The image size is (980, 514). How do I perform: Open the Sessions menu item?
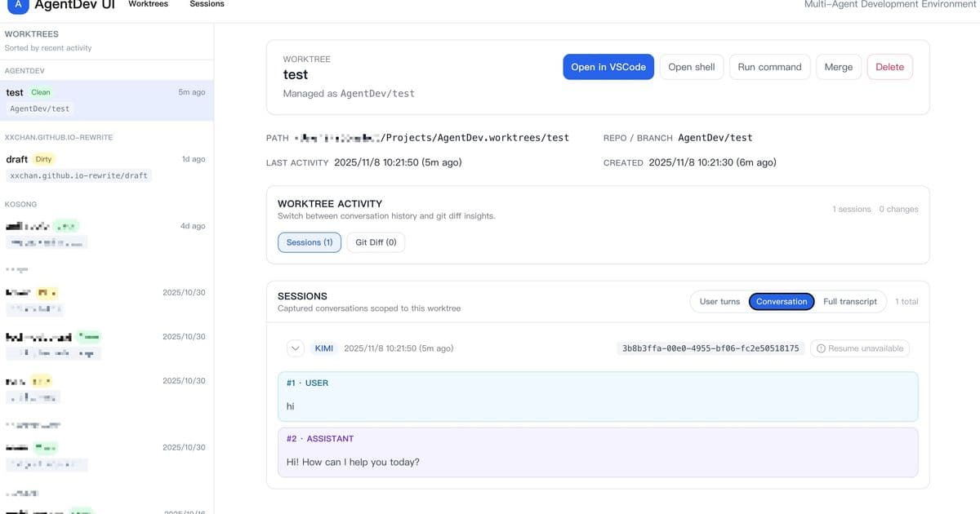(207, 4)
